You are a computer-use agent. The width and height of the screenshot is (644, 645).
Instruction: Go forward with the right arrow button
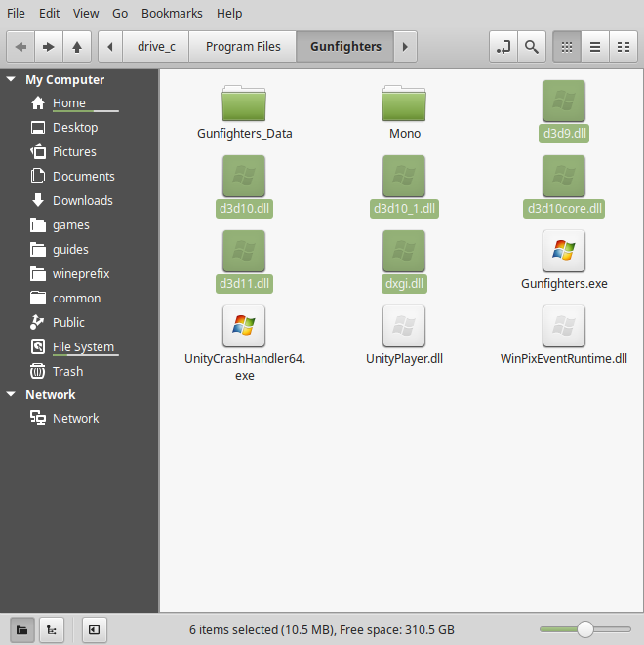pos(49,47)
